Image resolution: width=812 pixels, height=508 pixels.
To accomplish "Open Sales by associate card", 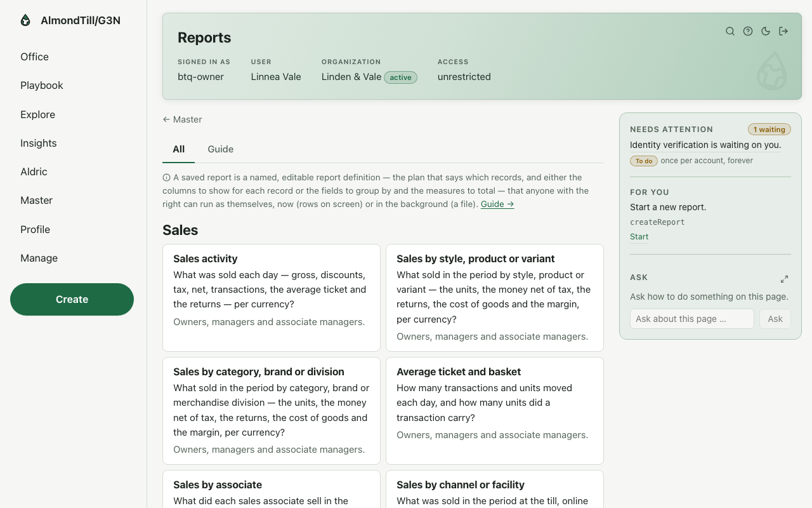I will coord(272,489).
